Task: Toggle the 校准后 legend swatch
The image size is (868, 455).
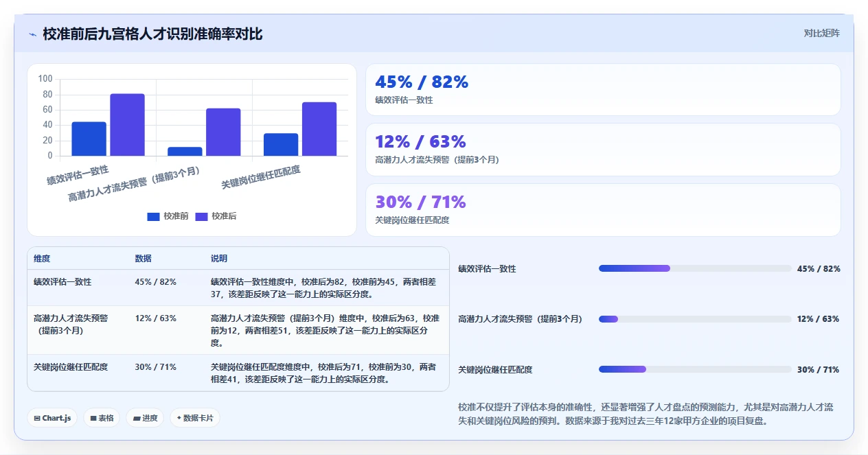Action: (x=201, y=216)
